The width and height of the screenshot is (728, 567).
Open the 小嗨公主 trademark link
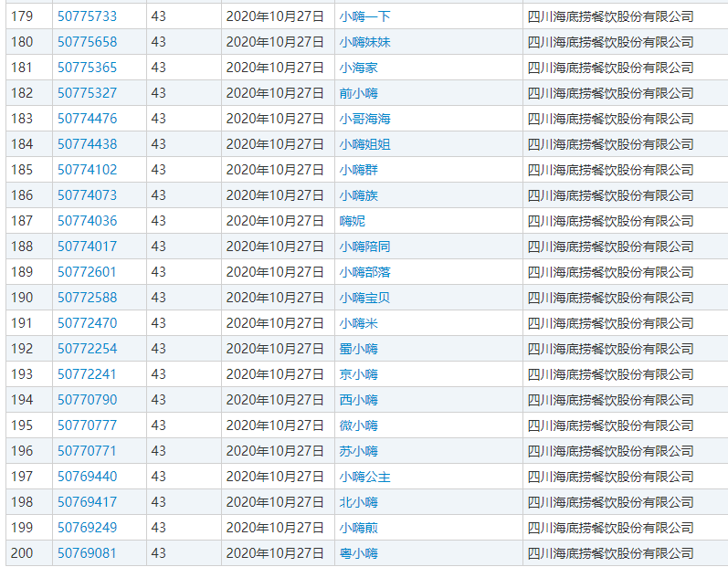pyautogui.click(x=364, y=477)
